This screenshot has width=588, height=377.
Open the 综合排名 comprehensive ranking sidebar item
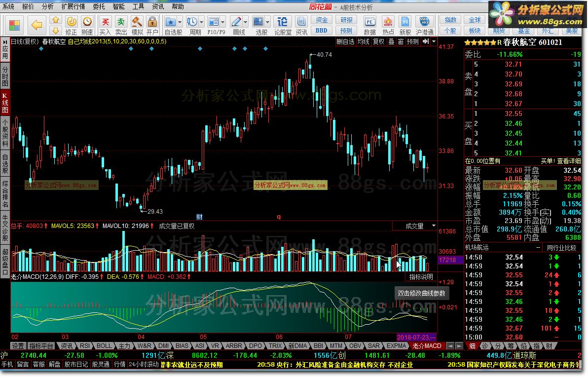[5, 194]
